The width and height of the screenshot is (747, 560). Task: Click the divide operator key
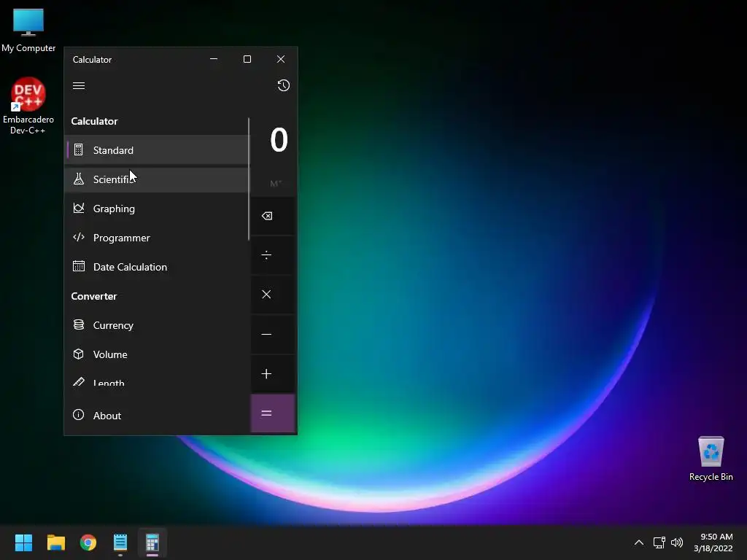[x=273, y=255]
